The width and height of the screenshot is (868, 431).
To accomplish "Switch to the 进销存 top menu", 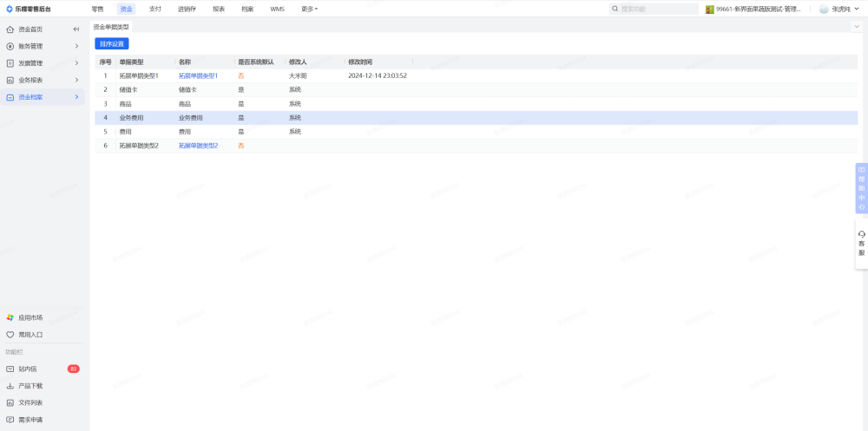I will (187, 9).
